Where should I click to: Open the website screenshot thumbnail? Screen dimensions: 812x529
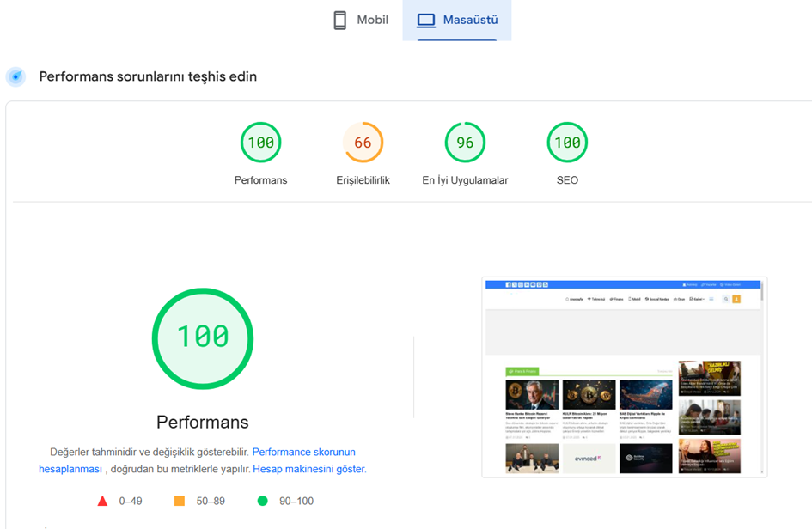(x=624, y=377)
